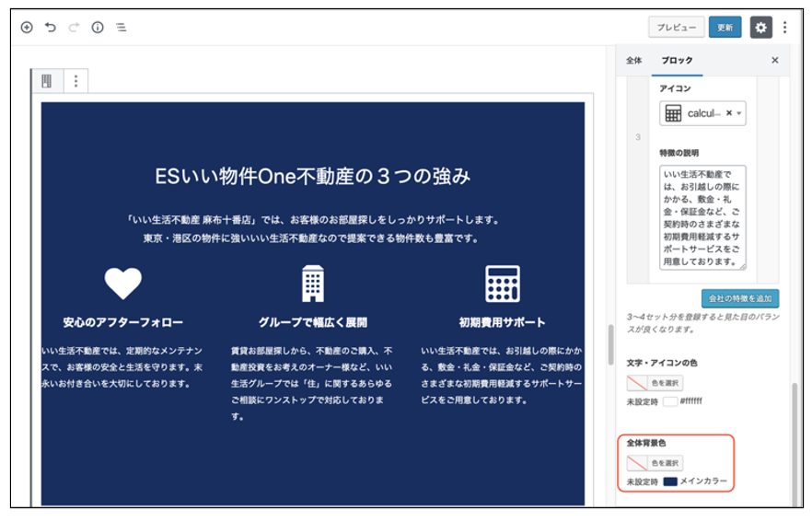
Task: Click the プレビュー button
Action: click(676, 28)
